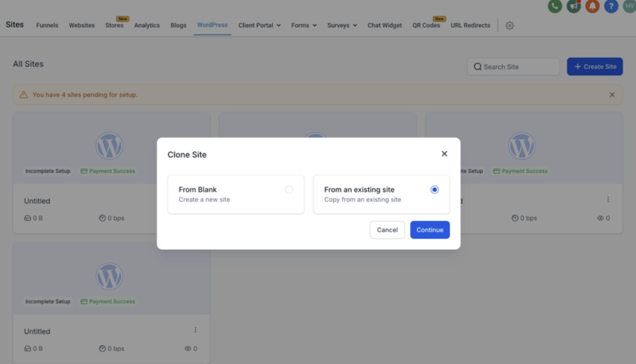
Task: Switch to the Funnels tab
Action: [x=47, y=25]
